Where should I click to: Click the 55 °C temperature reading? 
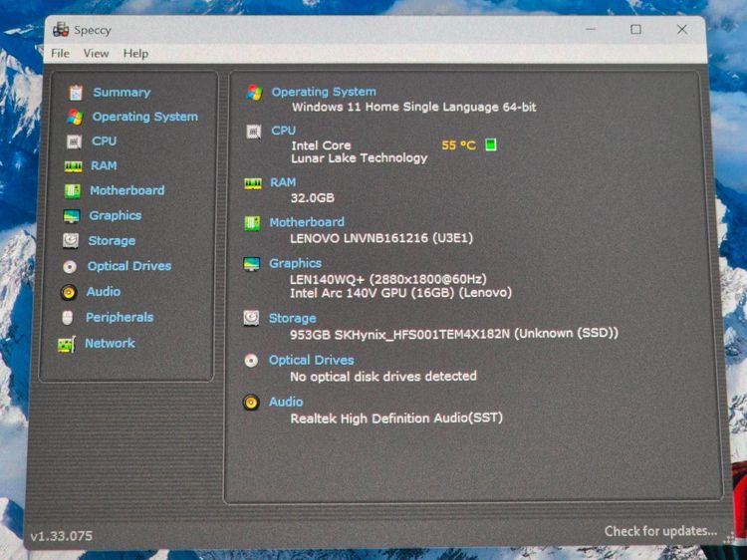coord(458,144)
